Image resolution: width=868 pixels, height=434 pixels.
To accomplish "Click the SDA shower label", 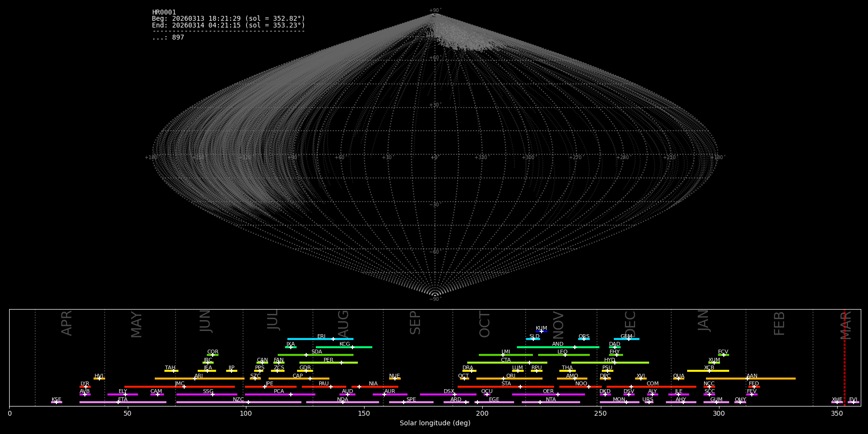I will pyautogui.click(x=317, y=352).
